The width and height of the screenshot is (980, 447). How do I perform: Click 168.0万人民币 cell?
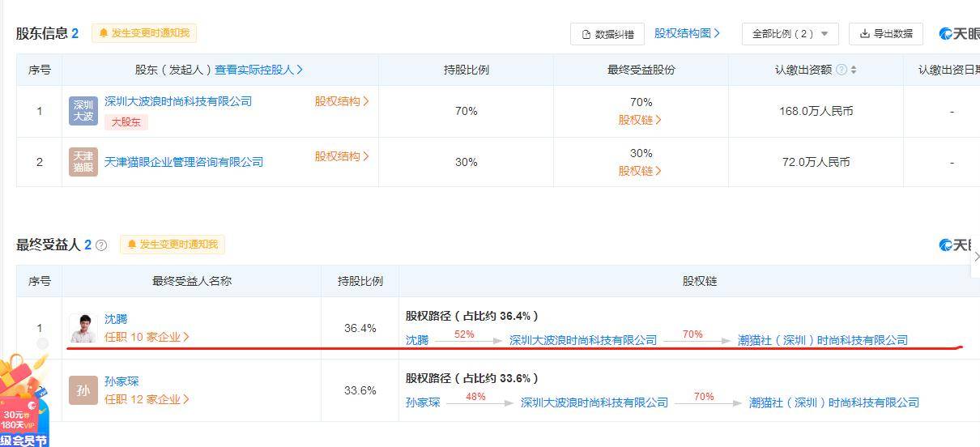pos(816,111)
